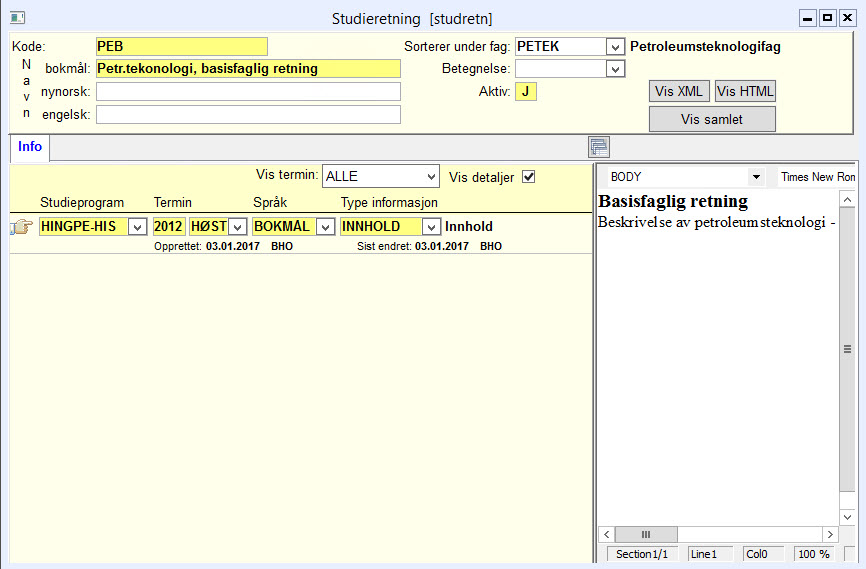
Task: Click the Sist endret date 03.01.2017
Action: point(442,246)
